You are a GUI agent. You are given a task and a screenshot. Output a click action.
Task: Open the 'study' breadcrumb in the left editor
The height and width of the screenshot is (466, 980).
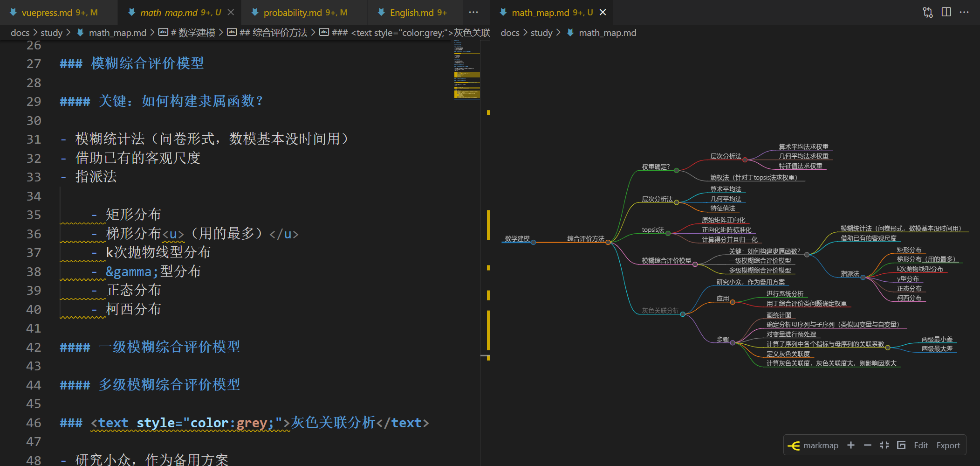point(51,33)
